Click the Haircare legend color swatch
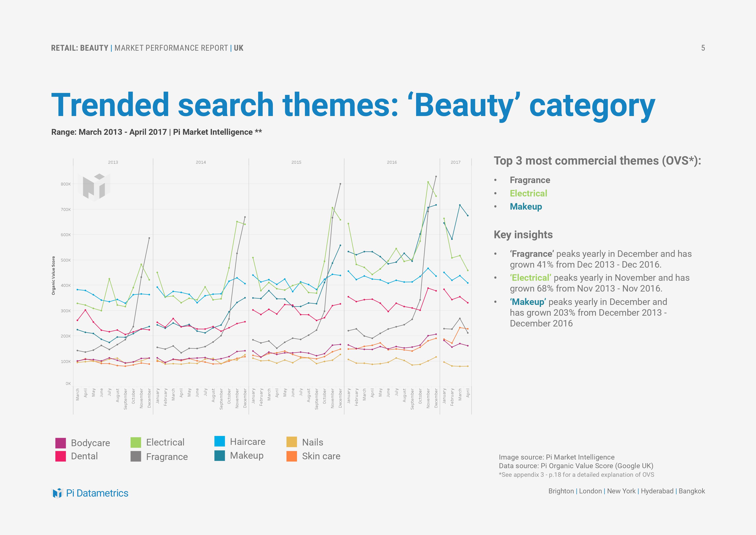 point(220,441)
